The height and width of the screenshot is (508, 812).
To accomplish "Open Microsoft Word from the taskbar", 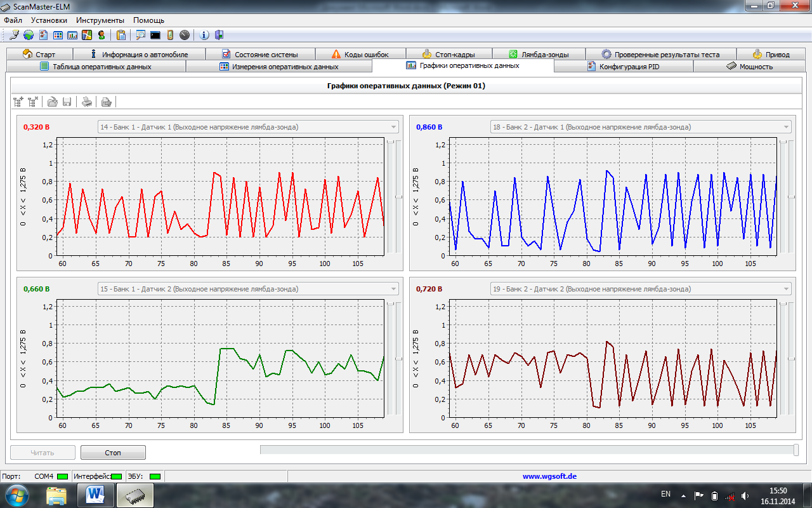I will tap(95, 494).
